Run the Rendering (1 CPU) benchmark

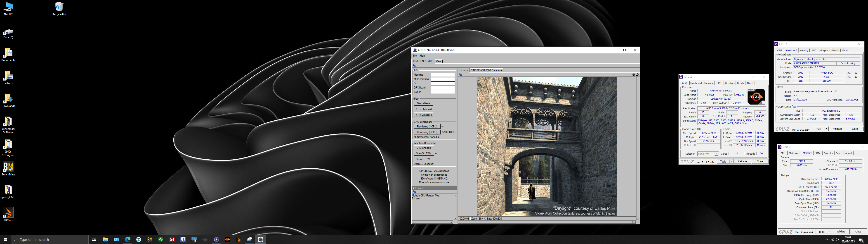[427, 127]
